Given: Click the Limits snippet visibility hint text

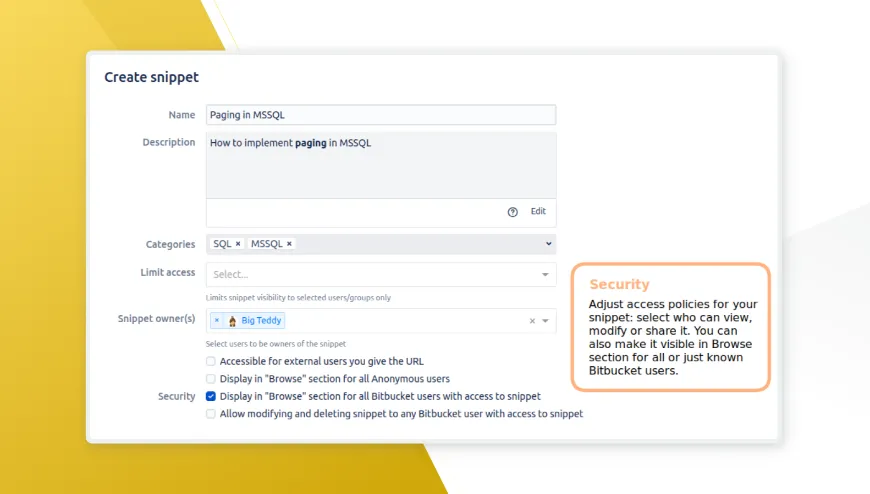Looking at the screenshot, I should tap(299, 298).
